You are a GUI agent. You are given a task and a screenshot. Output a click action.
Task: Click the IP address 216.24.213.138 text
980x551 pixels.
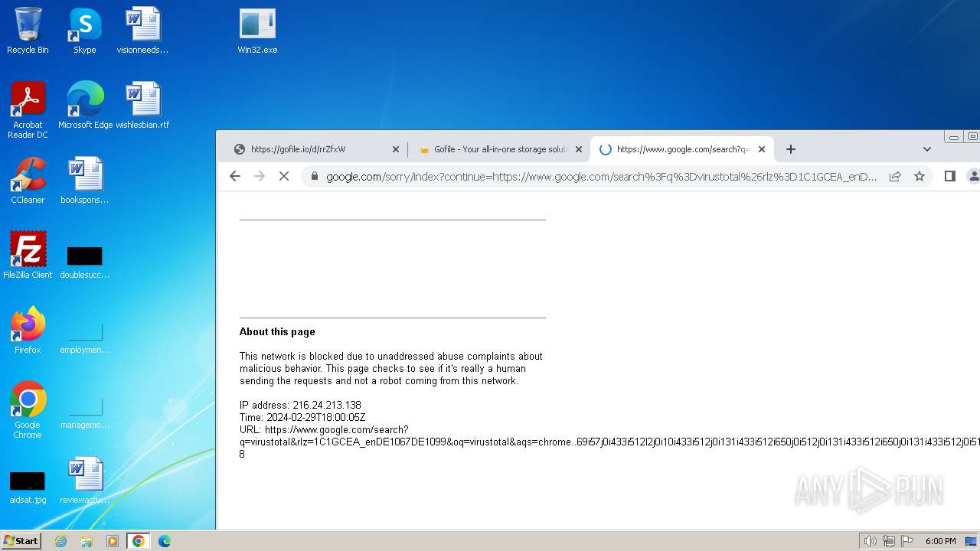(300, 405)
